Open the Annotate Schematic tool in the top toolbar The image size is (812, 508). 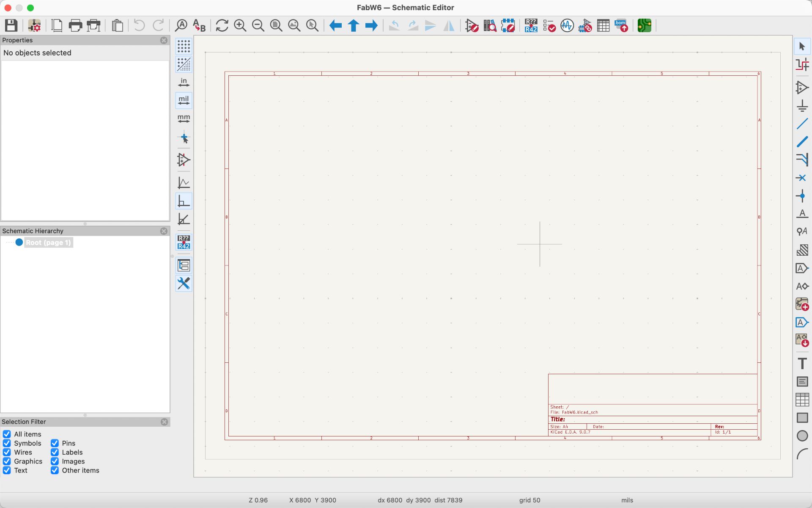coord(531,25)
